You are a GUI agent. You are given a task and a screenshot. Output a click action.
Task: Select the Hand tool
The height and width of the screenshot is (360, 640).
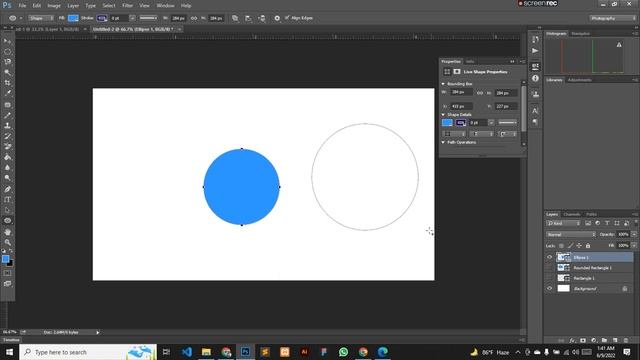click(x=7, y=232)
